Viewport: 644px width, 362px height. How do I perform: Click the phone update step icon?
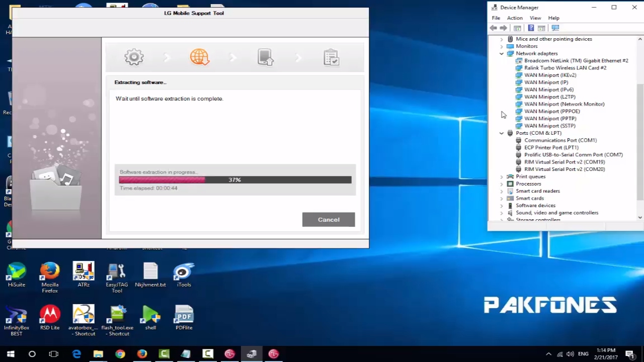click(x=265, y=57)
